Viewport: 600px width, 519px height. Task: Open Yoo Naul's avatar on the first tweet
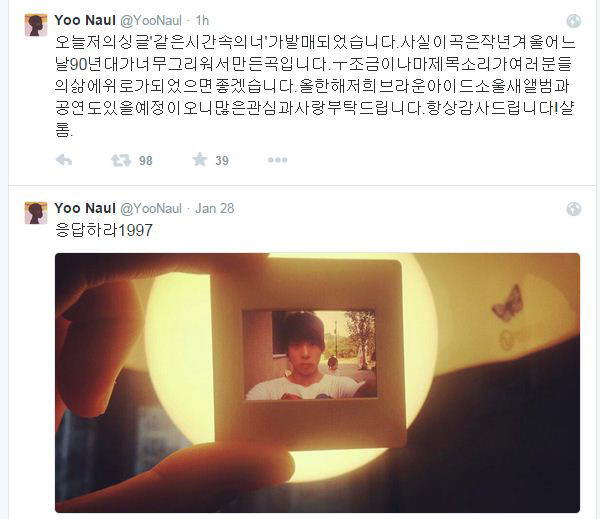tap(36, 25)
